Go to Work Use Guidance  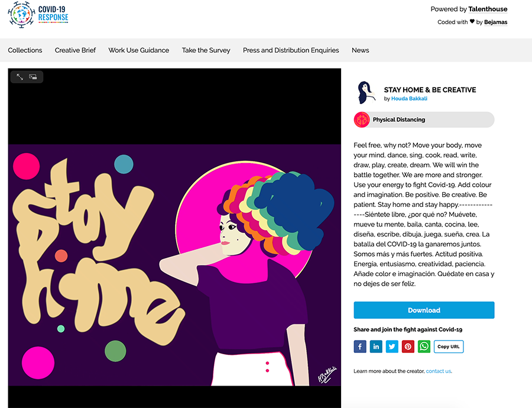click(139, 50)
